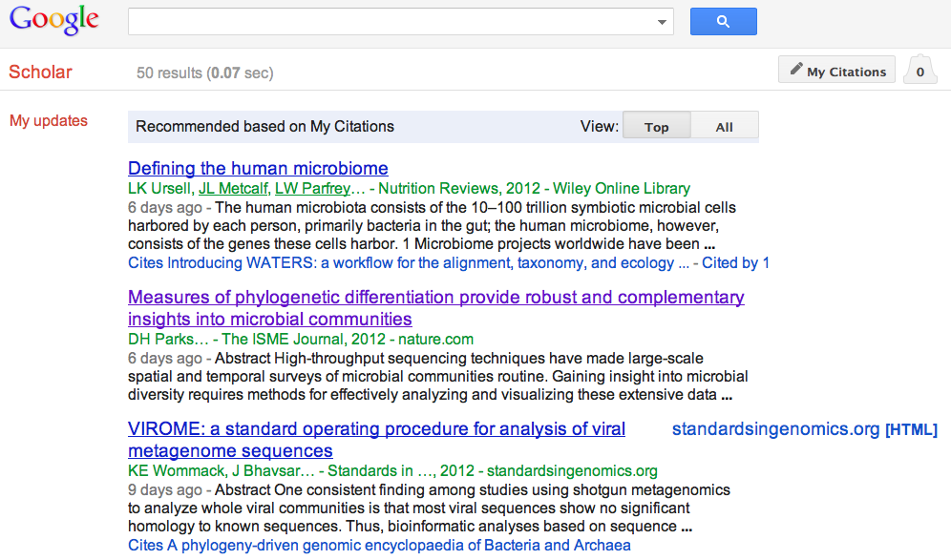Click 'DH Parks… - The ISME Journal' line
Screen dimensions: 951x560
(x=300, y=340)
